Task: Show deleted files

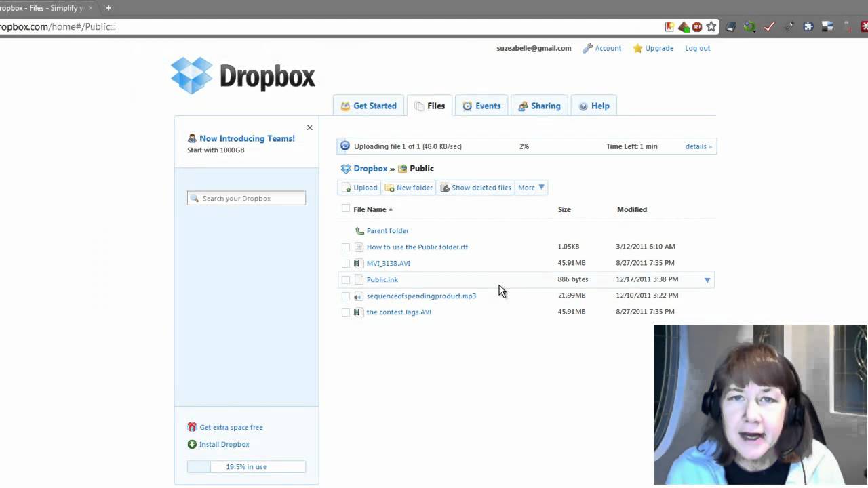Action: point(475,188)
